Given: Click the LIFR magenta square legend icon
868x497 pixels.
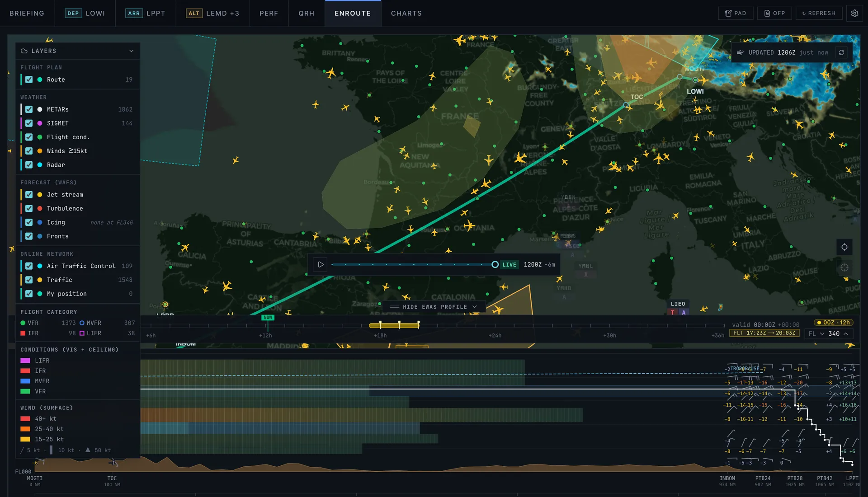Looking at the screenshot, I should coord(82,333).
